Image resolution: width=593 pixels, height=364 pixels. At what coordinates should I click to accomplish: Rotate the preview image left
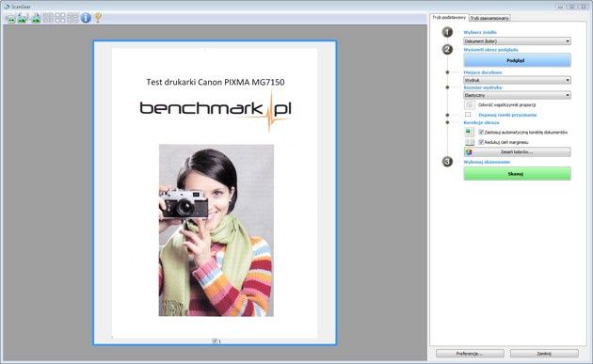pyautogui.click(x=23, y=18)
